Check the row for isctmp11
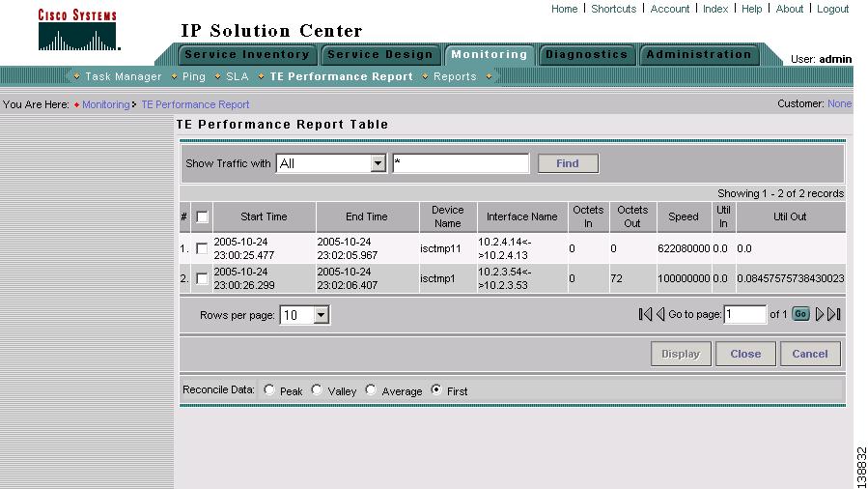The image size is (868, 489). (x=202, y=248)
